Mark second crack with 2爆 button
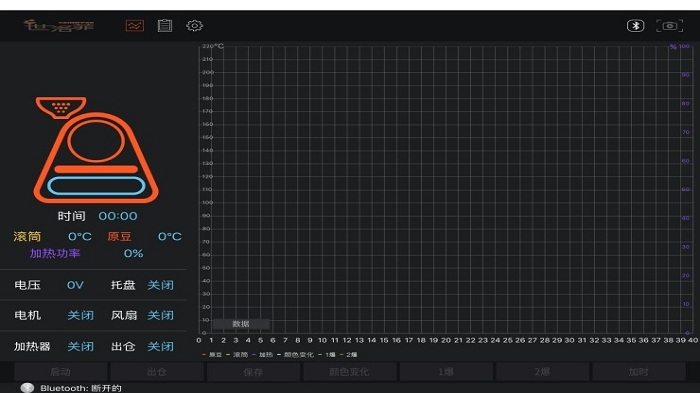This screenshot has width=700, height=393. click(x=542, y=372)
